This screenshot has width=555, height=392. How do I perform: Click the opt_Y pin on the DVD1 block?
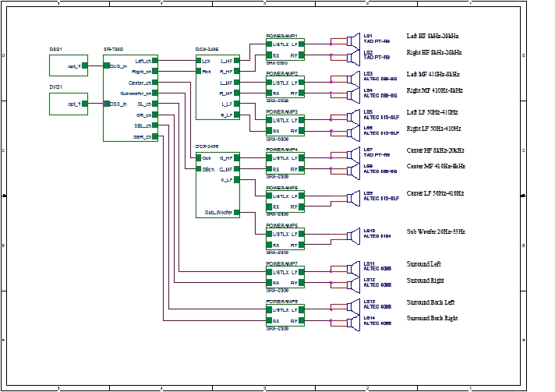point(85,104)
